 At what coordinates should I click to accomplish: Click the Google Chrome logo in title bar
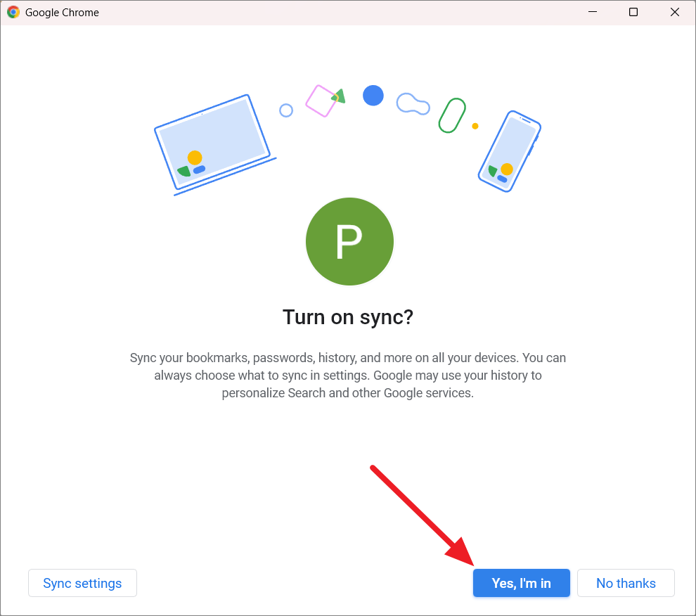(x=13, y=12)
